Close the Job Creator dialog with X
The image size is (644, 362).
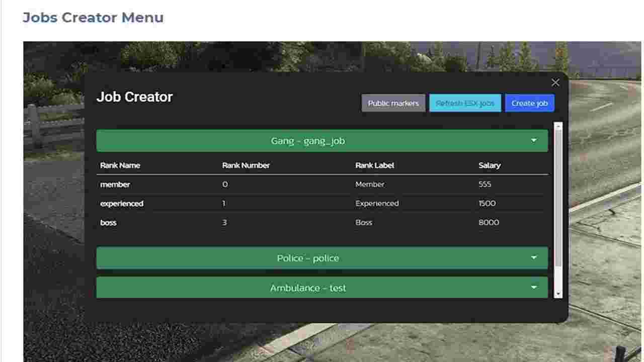(x=555, y=82)
